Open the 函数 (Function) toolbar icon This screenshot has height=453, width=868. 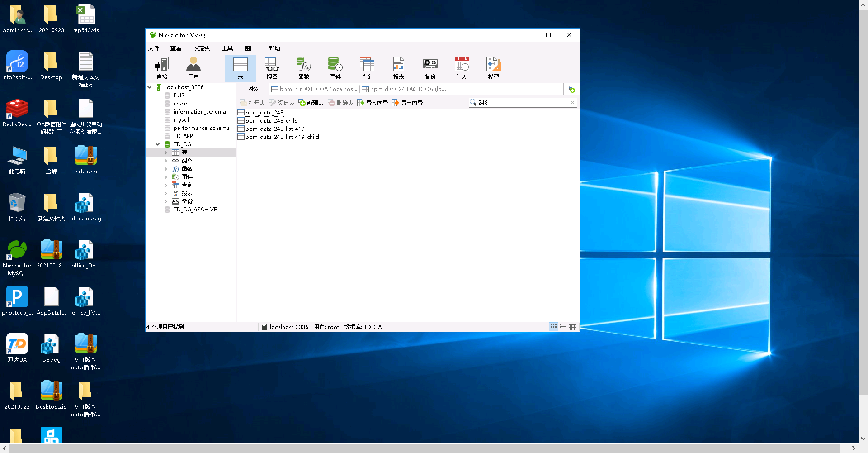point(304,68)
